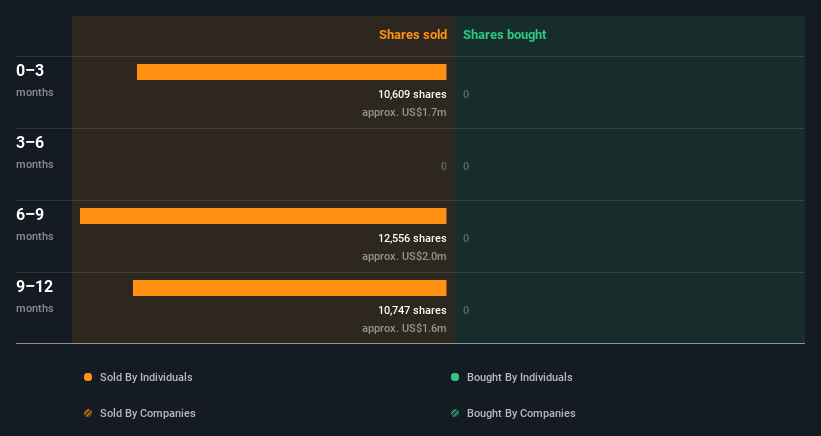Click the 10,747 shares value
Image resolution: width=821 pixels, height=436 pixels.
click(x=413, y=310)
